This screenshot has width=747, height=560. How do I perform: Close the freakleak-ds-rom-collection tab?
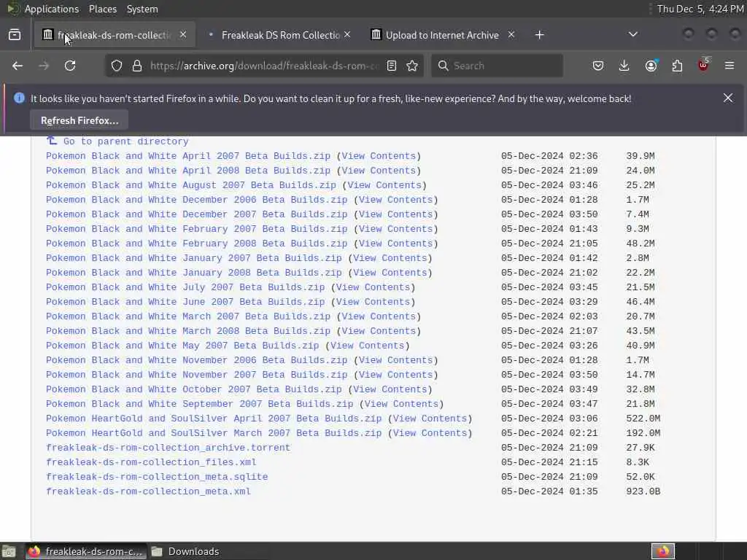[x=183, y=34]
